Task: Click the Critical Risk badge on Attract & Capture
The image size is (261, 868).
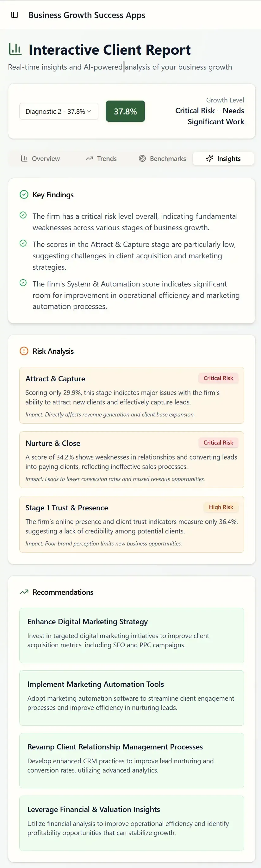Action: (x=218, y=378)
